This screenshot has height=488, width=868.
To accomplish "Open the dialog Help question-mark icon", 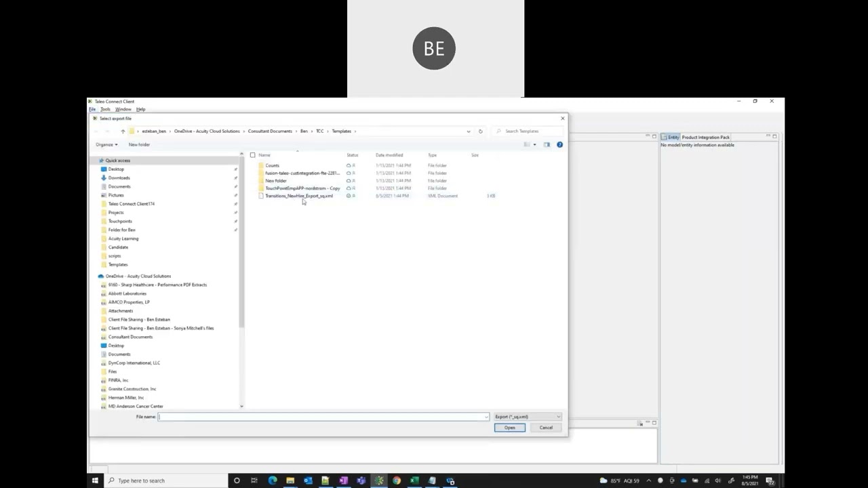I will pyautogui.click(x=559, y=144).
